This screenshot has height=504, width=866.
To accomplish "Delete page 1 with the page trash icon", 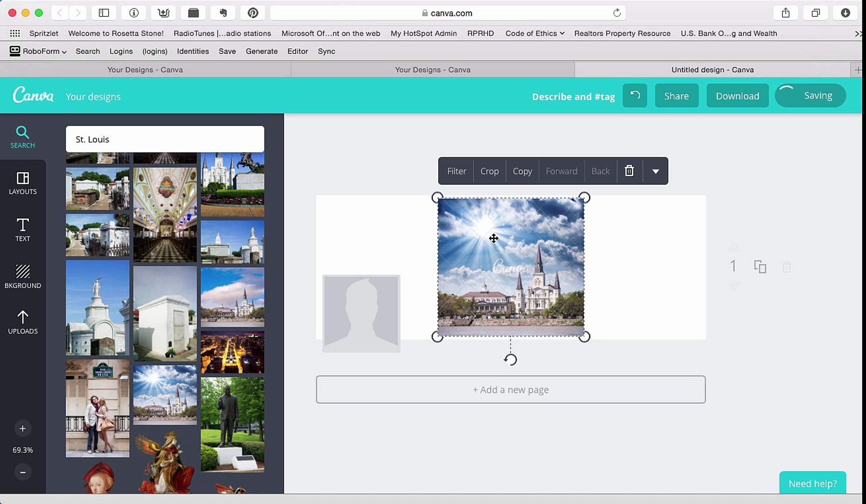I will click(787, 266).
